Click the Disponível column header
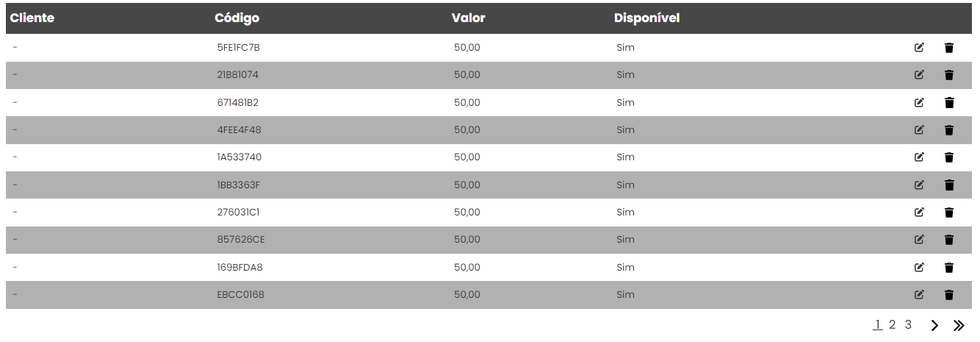Image resolution: width=980 pixels, height=342 pixels. coord(646,18)
